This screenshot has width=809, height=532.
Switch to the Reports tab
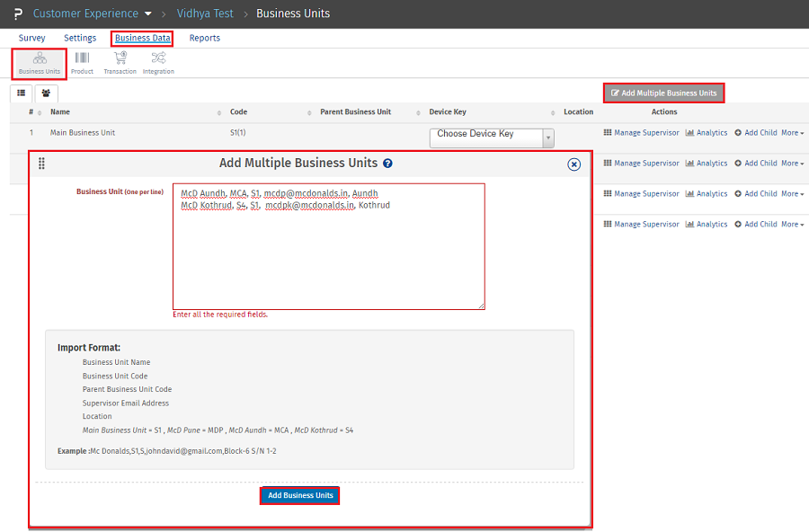[x=205, y=38]
